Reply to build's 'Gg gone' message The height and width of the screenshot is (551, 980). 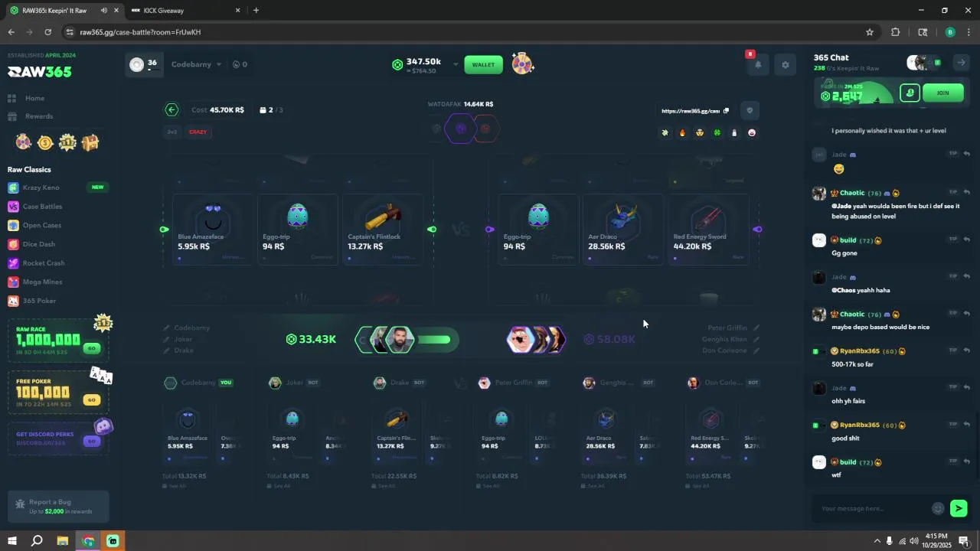[967, 240]
